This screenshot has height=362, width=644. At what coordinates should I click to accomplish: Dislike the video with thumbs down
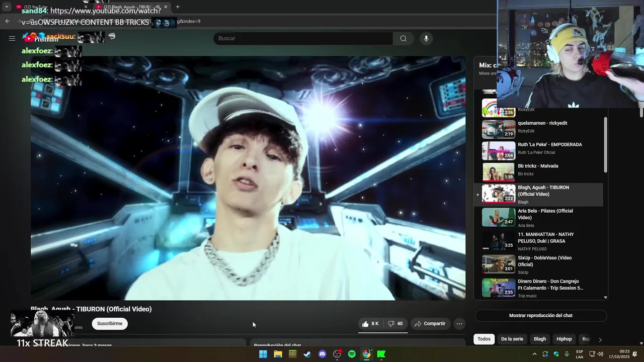[x=395, y=324]
